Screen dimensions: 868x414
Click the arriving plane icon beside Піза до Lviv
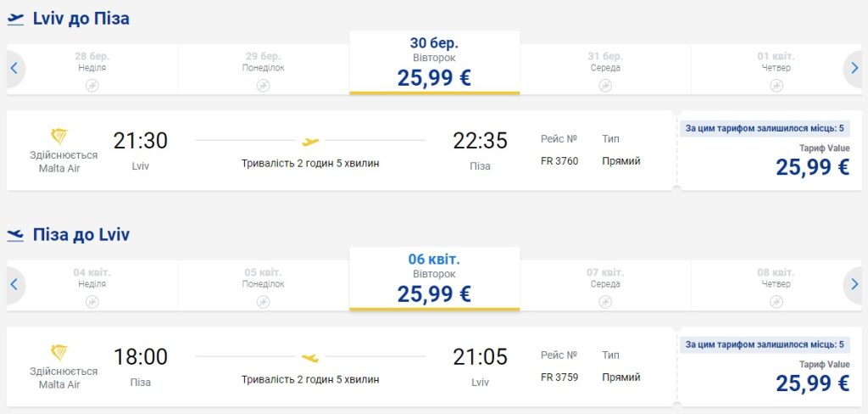coord(15,235)
